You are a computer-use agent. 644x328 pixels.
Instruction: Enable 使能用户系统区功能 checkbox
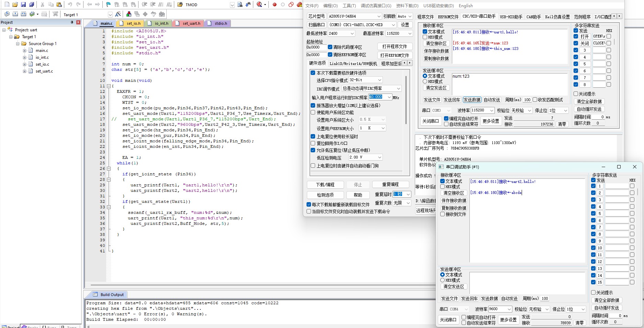tap(313, 112)
